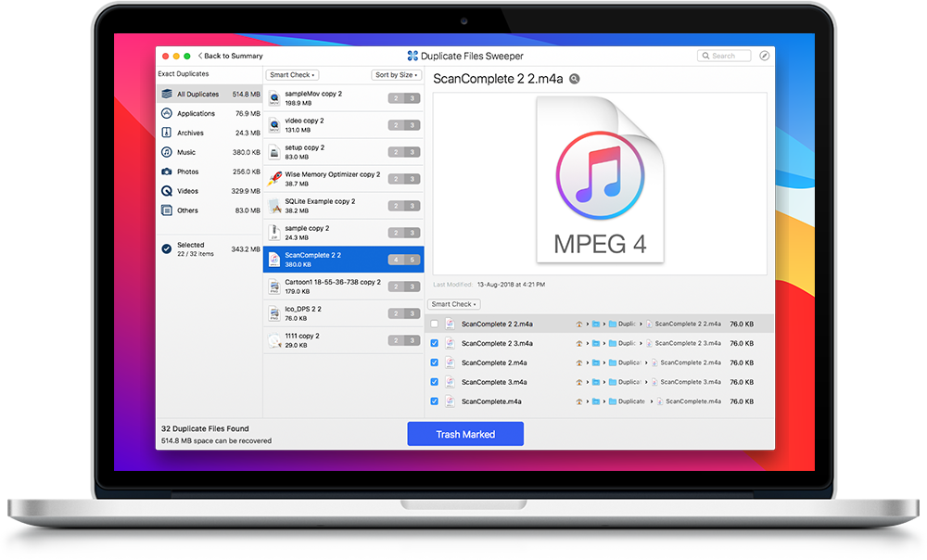The image size is (927, 560).
Task: Click the SQLite Example copy 2 icon
Action: pos(274,206)
